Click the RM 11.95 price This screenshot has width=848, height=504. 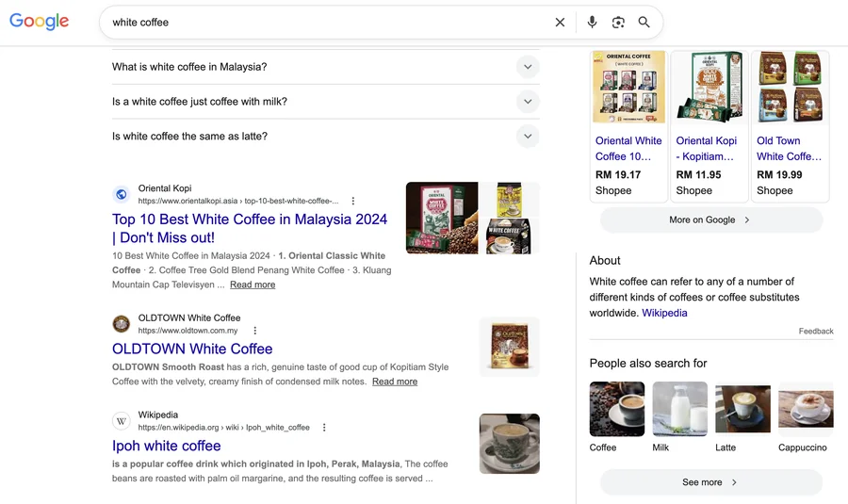(x=699, y=174)
